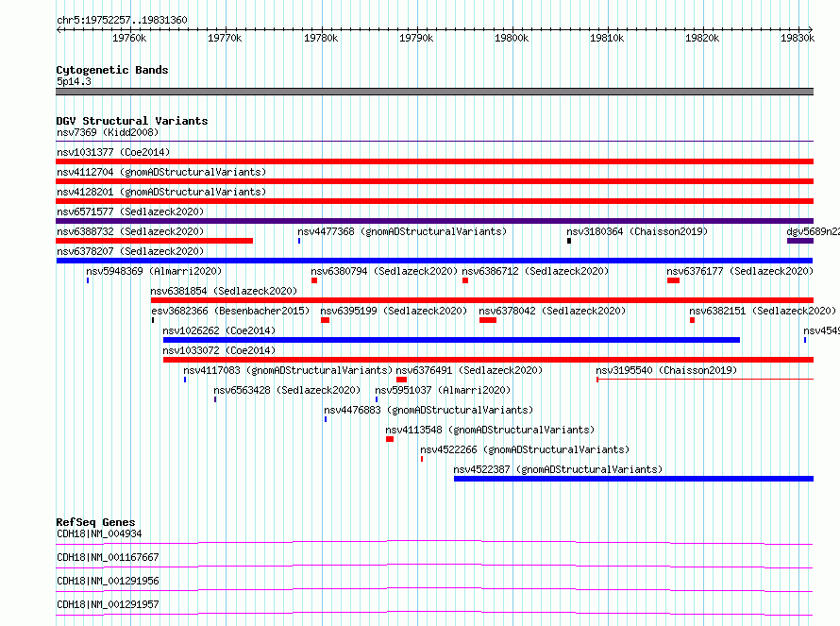Open the CDH18|NM_001291956 transcript label
The height and width of the screenshot is (626, 840).
108,581
